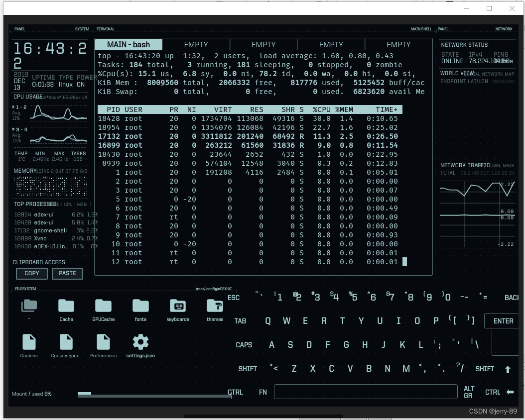Click the PASTE clipboard access button

point(67,273)
